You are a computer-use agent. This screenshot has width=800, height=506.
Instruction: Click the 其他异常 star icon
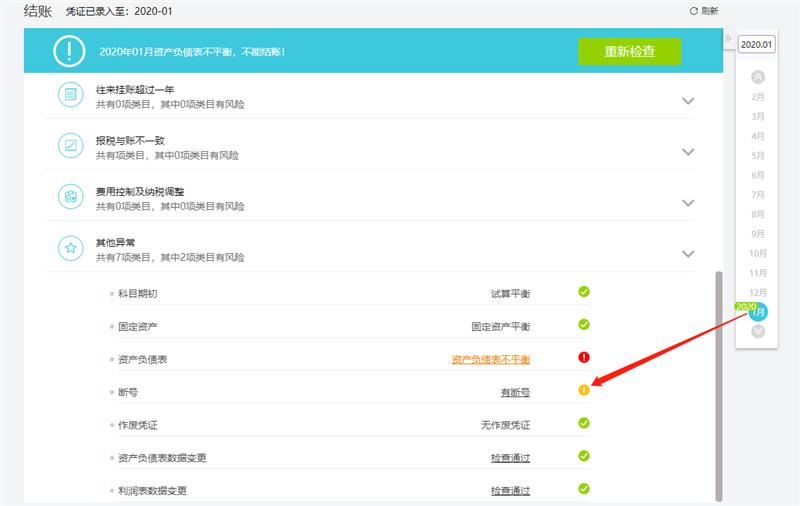(71, 247)
